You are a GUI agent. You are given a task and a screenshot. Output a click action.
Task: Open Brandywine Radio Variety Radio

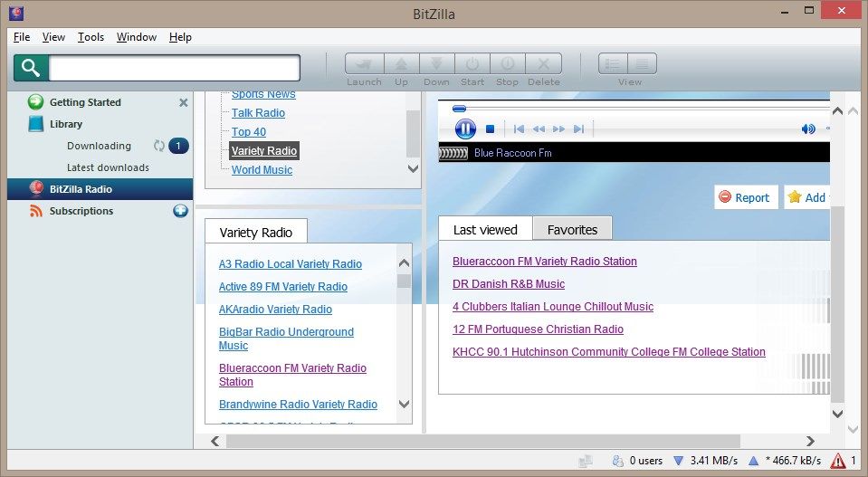pos(298,405)
